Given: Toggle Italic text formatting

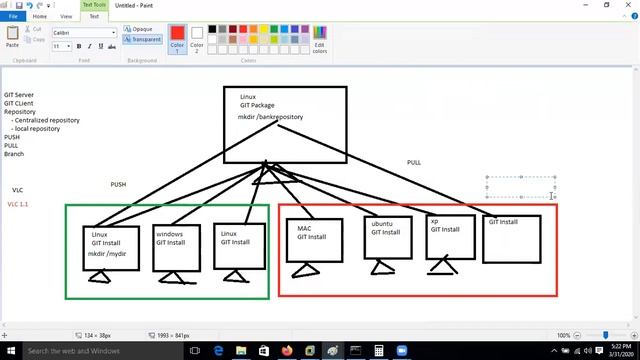Looking at the screenshot, I should [90, 47].
